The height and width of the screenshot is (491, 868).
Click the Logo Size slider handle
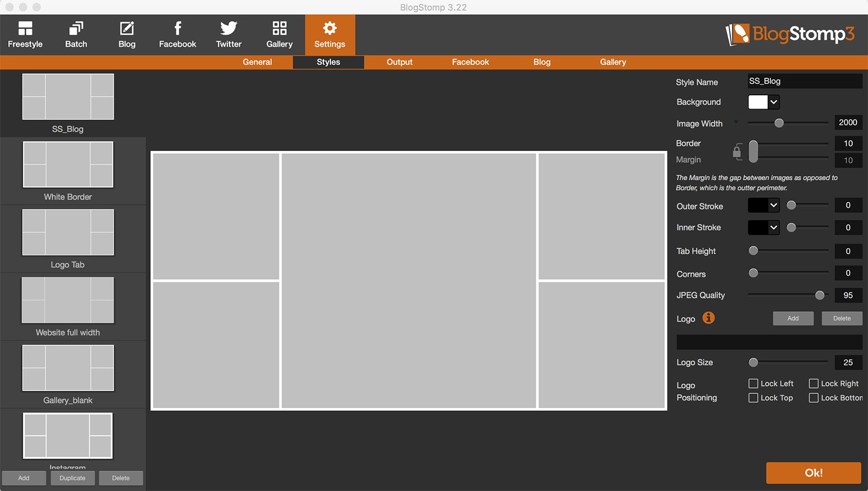(753, 362)
